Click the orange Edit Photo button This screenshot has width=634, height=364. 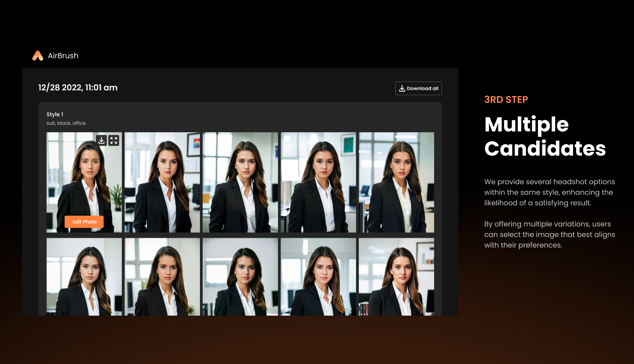[x=84, y=222]
